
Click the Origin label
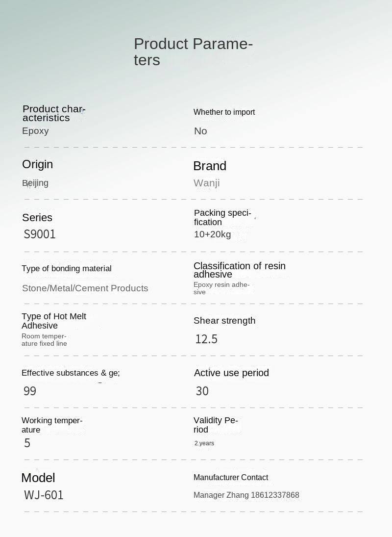pos(37,164)
